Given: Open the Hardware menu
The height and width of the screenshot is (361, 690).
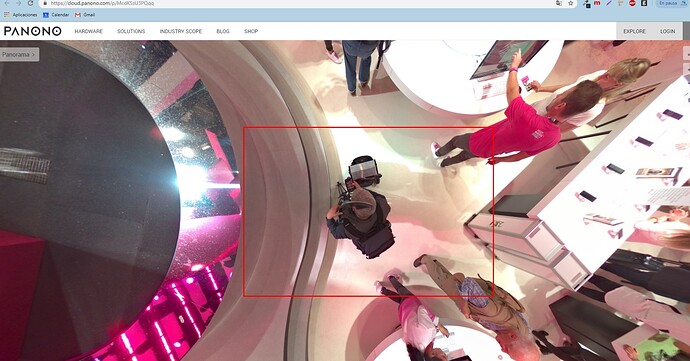Looking at the screenshot, I should pyautogui.click(x=88, y=31).
